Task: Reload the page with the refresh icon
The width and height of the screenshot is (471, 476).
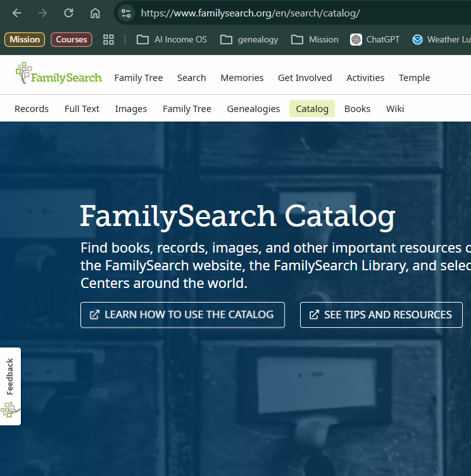Action: (x=68, y=13)
